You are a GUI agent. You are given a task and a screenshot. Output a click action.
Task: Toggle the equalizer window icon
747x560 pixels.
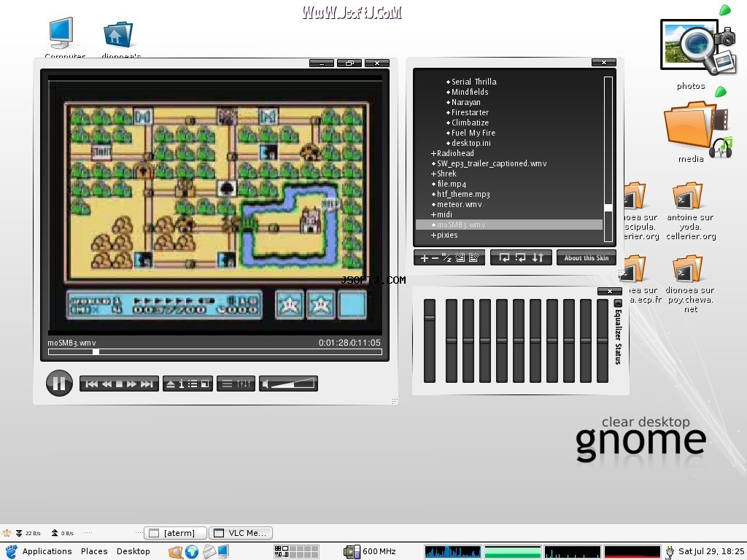point(244,384)
